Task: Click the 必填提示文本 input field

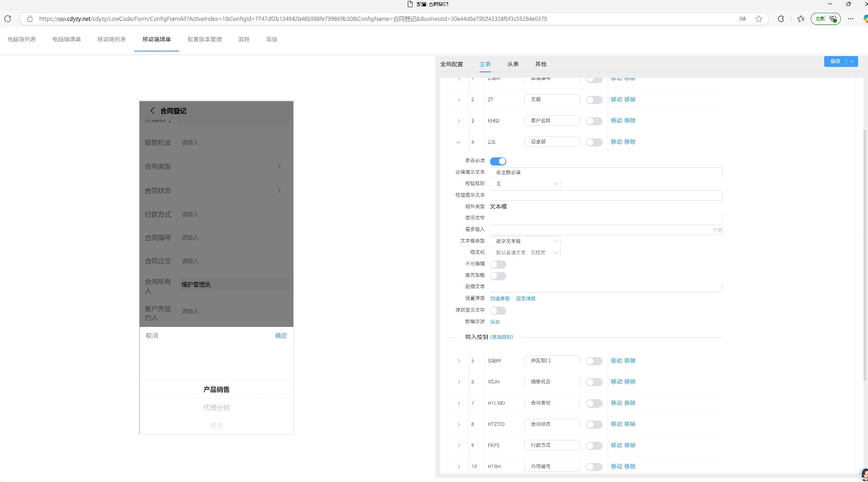Action: (606, 173)
